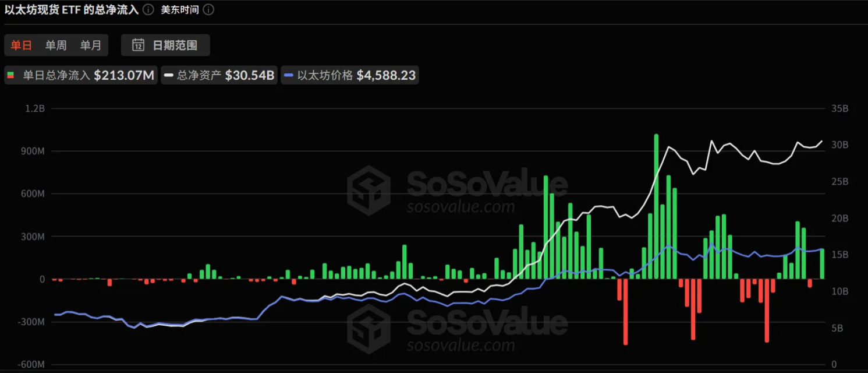Open the 日期范围 date range picker
This screenshot has width=868, height=373.
[166, 45]
